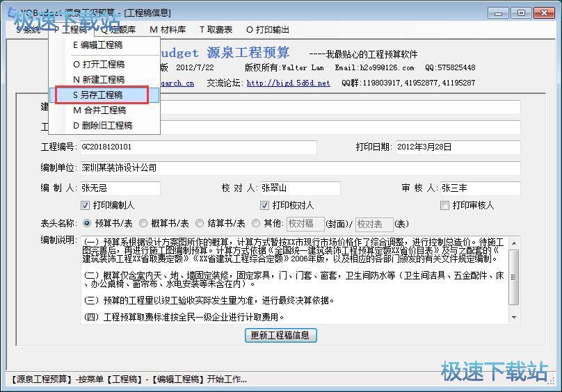Select S 另存工程稿 menu entry
This screenshot has width=562, height=392.
pyautogui.click(x=104, y=95)
